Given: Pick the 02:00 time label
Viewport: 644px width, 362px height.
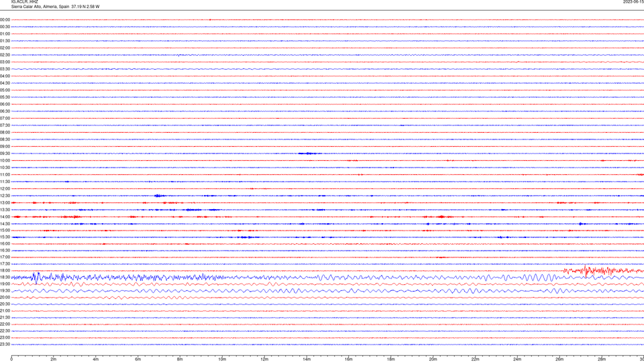Looking at the screenshot, I should click(5, 48).
